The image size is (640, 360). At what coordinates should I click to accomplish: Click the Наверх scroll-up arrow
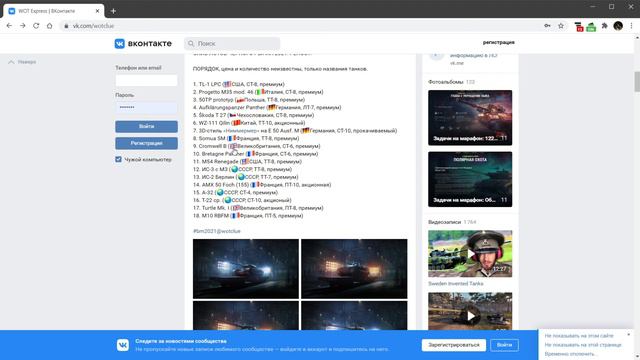click(11, 62)
